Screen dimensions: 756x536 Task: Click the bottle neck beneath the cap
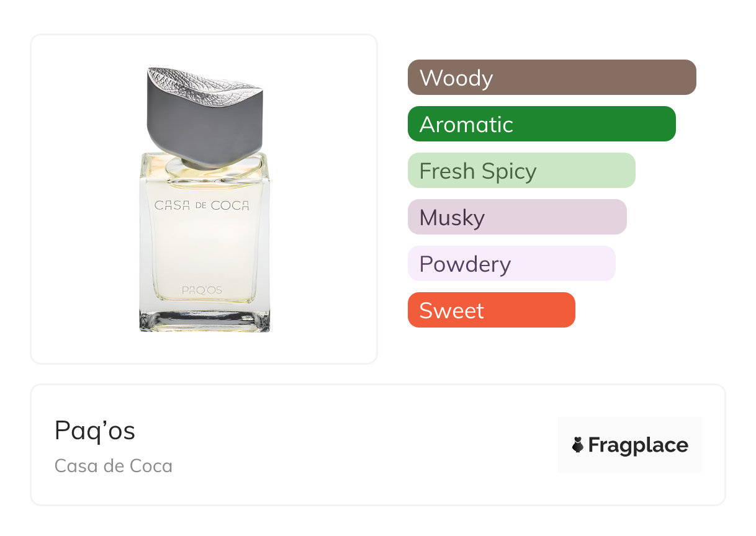pos(205,167)
